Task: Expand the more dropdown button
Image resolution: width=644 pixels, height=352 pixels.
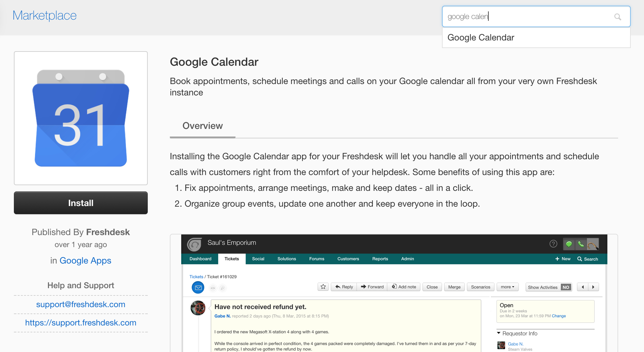Action: [x=507, y=287]
